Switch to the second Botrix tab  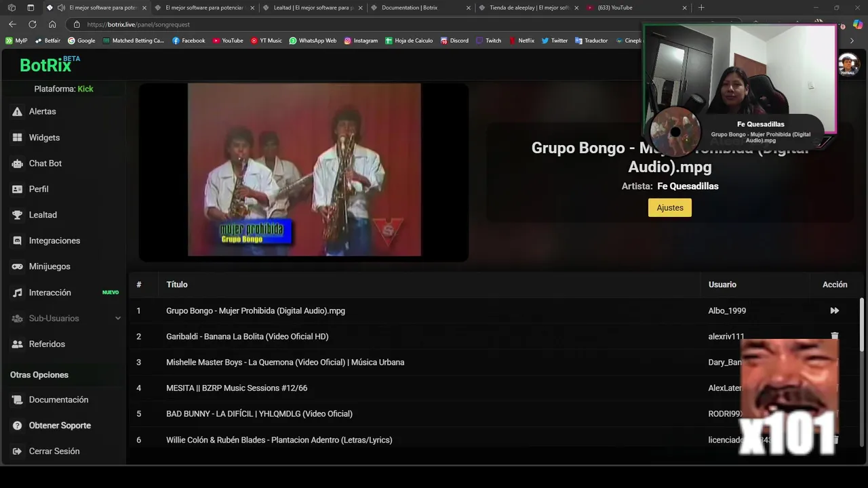coord(205,7)
